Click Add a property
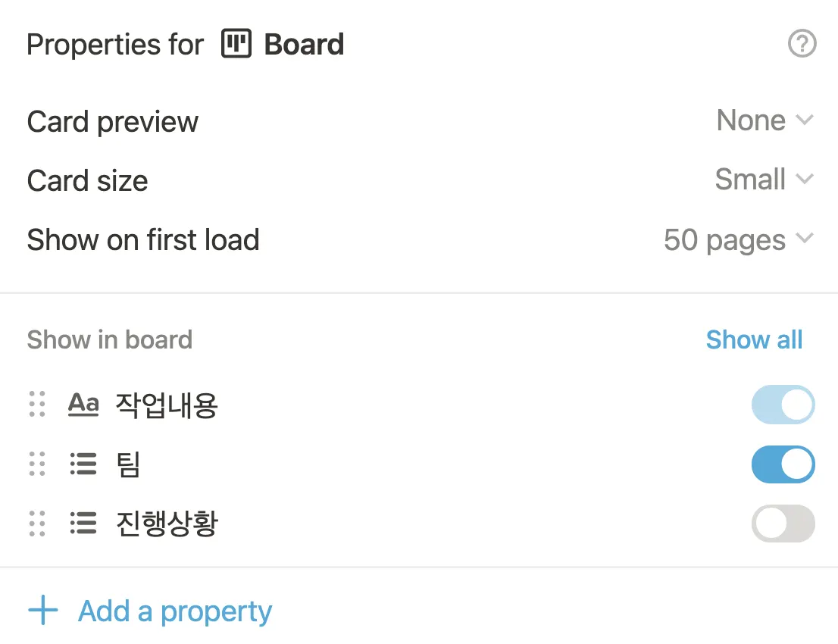 pos(174,611)
